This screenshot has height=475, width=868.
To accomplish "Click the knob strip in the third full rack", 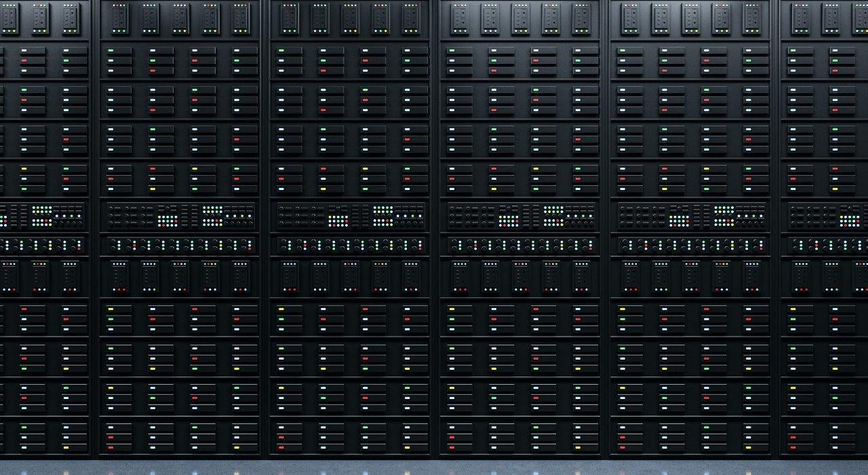I will click(520, 245).
